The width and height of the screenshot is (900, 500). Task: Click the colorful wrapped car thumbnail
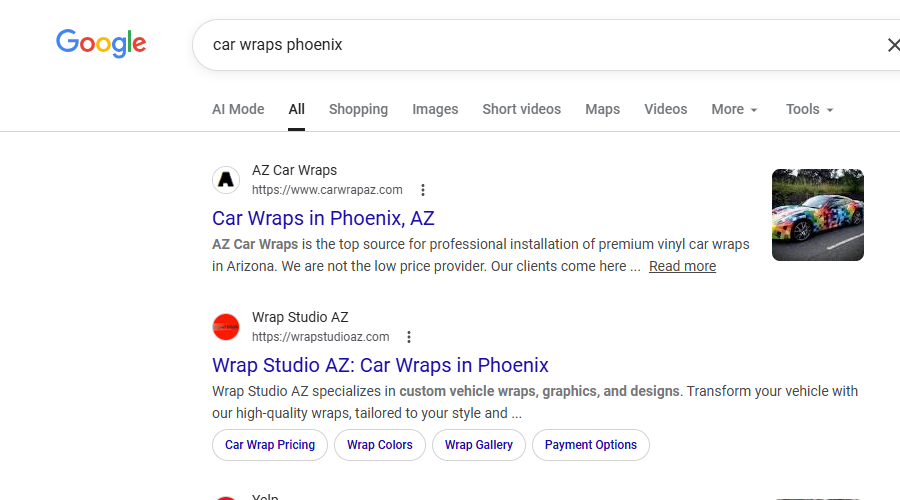click(817, 215)
